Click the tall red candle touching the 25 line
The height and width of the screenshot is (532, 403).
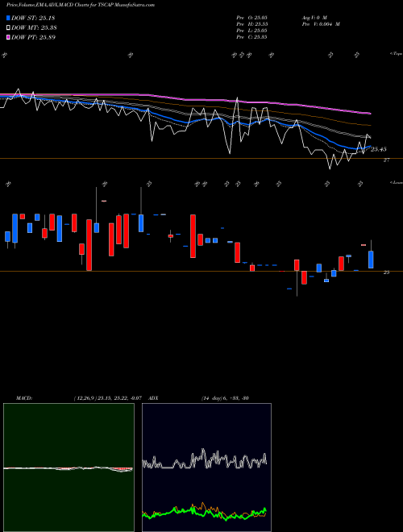click(89, 245)
